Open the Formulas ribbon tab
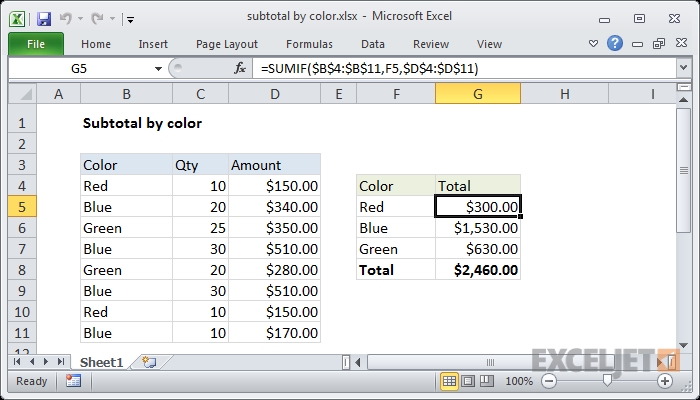This screenshot has height=400, width=700. pyautogui.click(x=309, y=44)
